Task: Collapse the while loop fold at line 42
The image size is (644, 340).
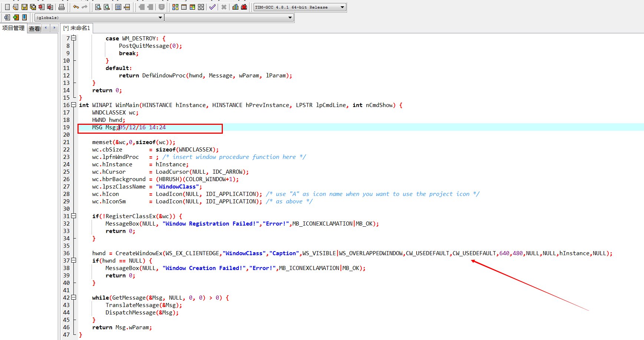Action: tap(73, 297)
